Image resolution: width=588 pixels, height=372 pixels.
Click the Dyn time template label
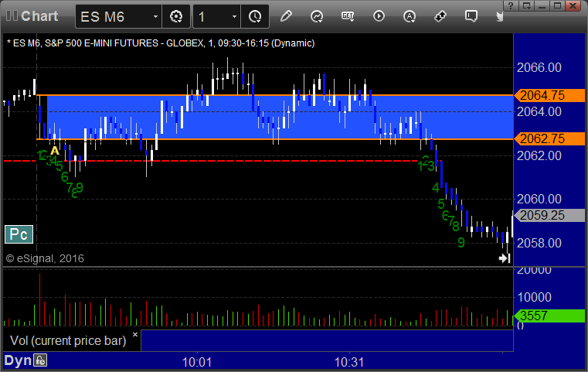pyautogui.click(x=18, y=360)
